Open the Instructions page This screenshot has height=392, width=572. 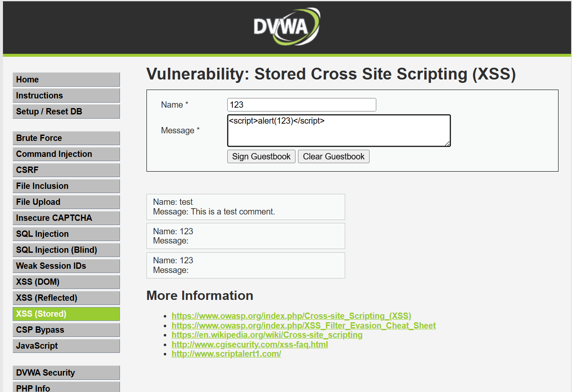pos(66,95)
